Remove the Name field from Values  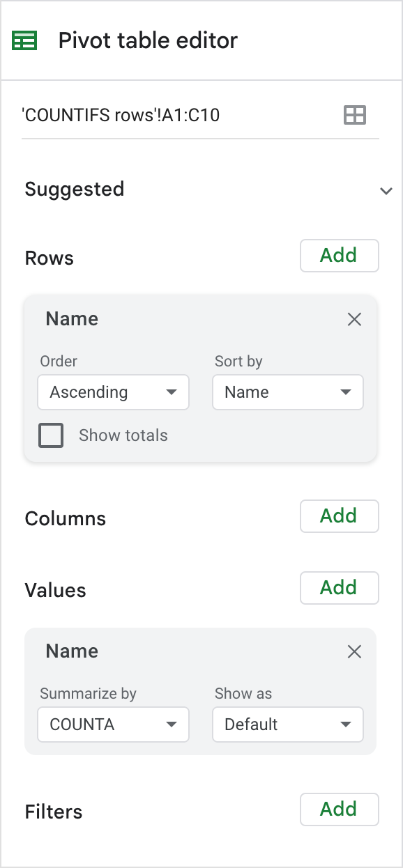[x=354, y=651]
